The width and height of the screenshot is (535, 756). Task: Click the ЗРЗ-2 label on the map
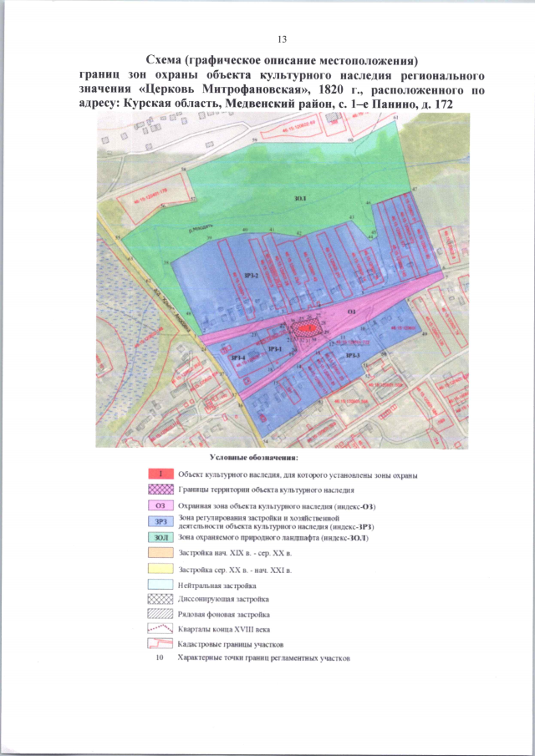click(x=250, y=275)
